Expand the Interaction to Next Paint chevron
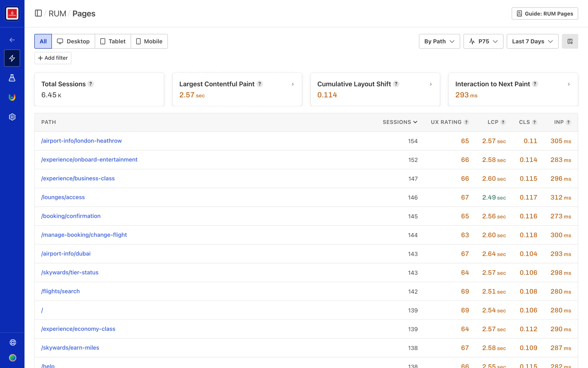This screenshot has width=588, height=368. (569, 84)
